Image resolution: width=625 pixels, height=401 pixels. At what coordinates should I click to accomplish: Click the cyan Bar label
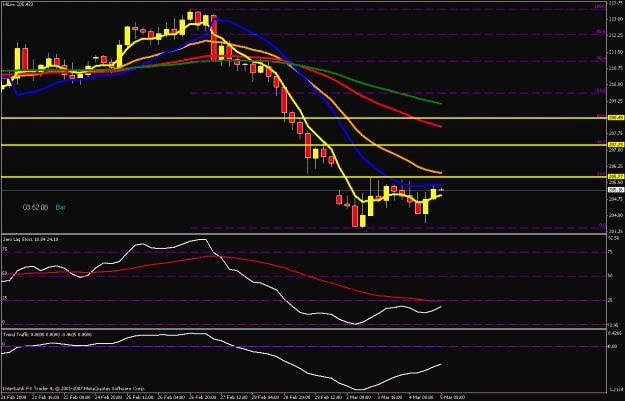[61, 207]
